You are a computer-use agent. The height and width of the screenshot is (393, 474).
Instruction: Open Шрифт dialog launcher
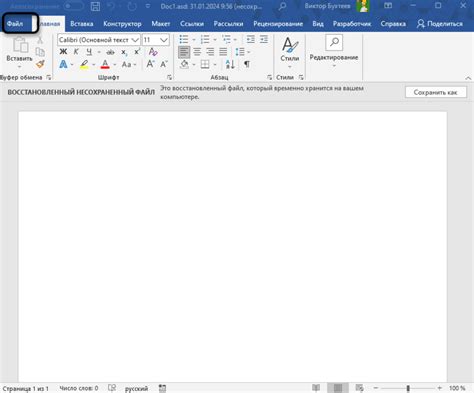pos(170,77)
